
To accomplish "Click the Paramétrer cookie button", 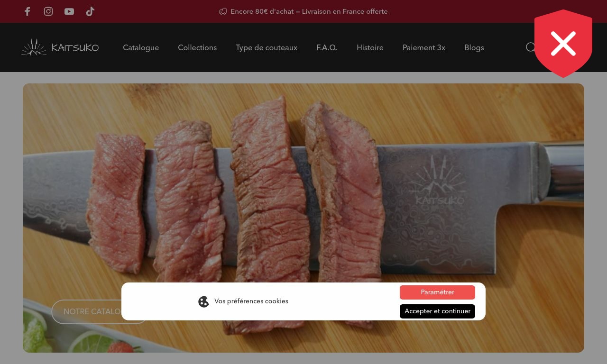I will [x=437, y=292].
